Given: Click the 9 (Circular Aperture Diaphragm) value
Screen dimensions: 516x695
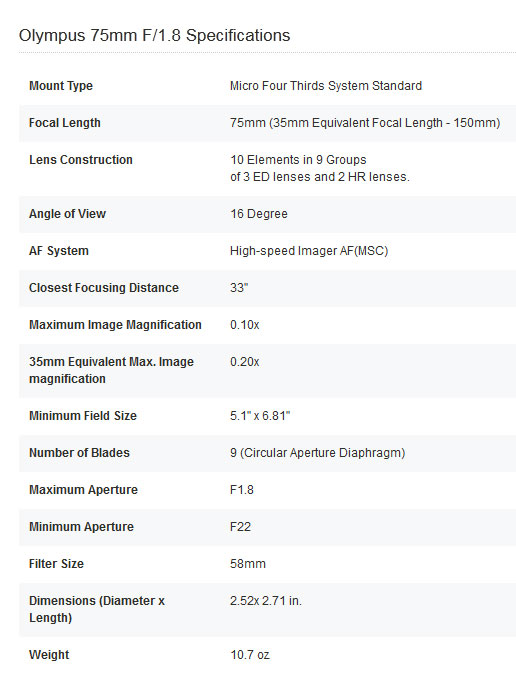Looking at the screenshot, I should 317,453.
